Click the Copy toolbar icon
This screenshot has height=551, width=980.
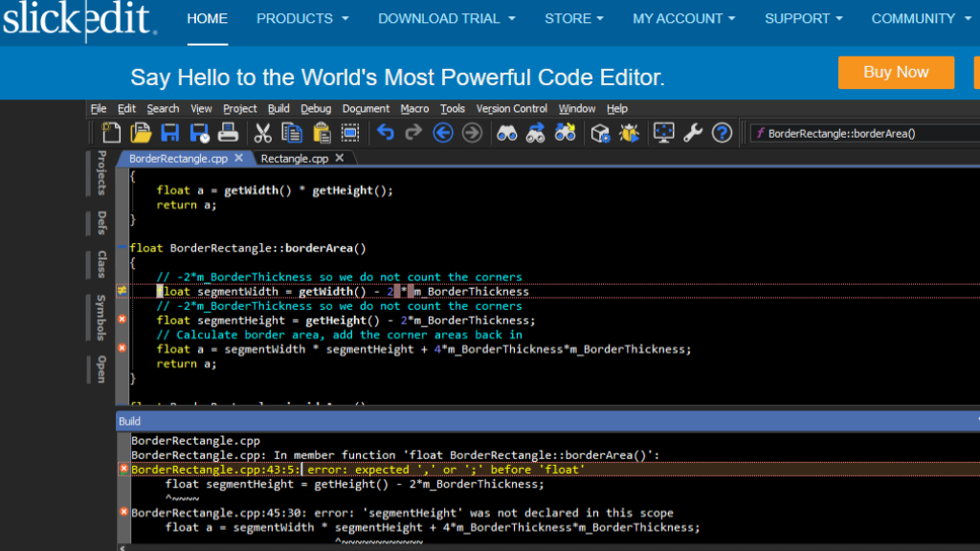292,133
